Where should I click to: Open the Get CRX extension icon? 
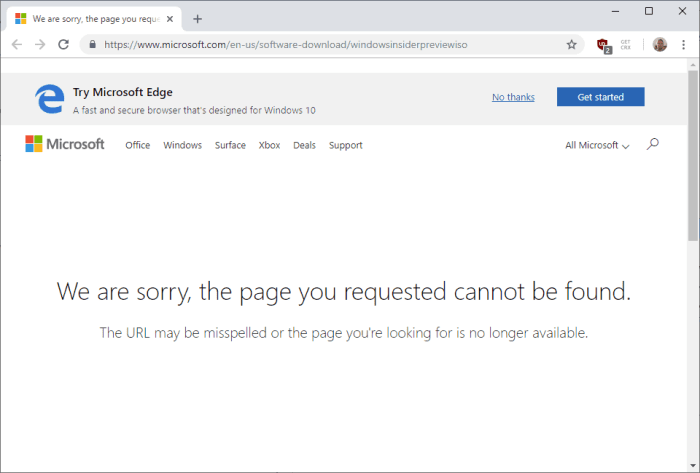(625, 45)
